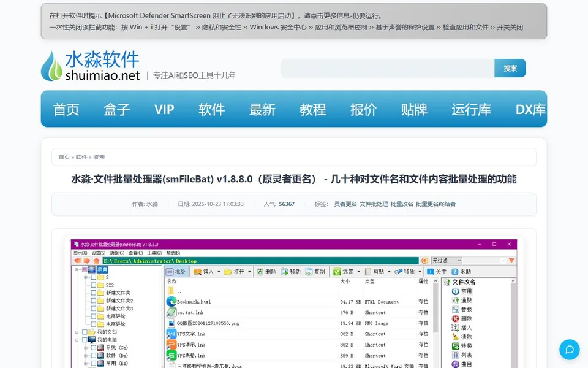Go to 运行库 in the site navigation
This screenshot has width=588, height=368.
(x=471, y=110)
